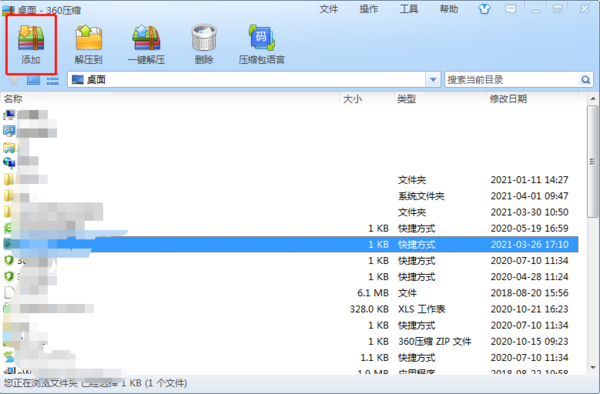Click the 添加 (Add) archive icon

(x=31, y=38)
